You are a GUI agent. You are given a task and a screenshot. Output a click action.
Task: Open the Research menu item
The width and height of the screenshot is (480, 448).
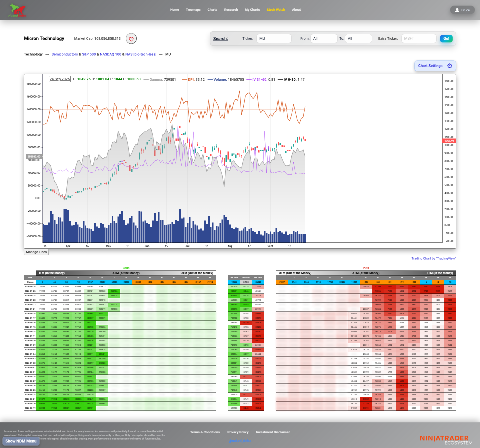pyautogui.click(x=231, y=10)
